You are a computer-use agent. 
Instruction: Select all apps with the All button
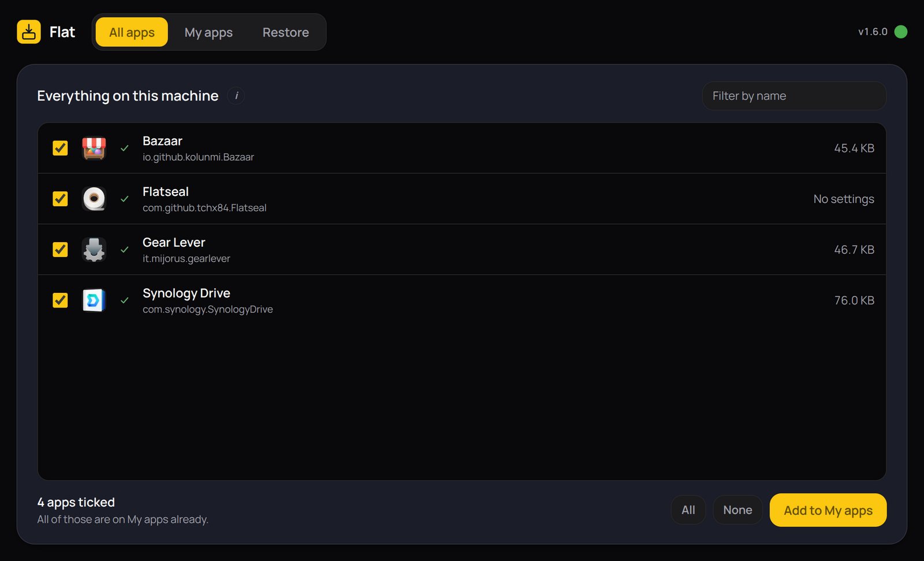(688, 510)
